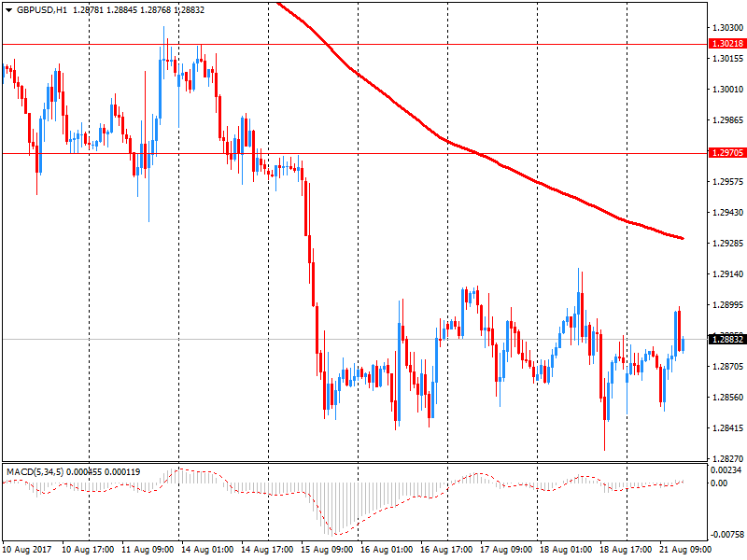Click the MACD scale value 0.00234
747x560 pixels.
(x=726, y=470)
